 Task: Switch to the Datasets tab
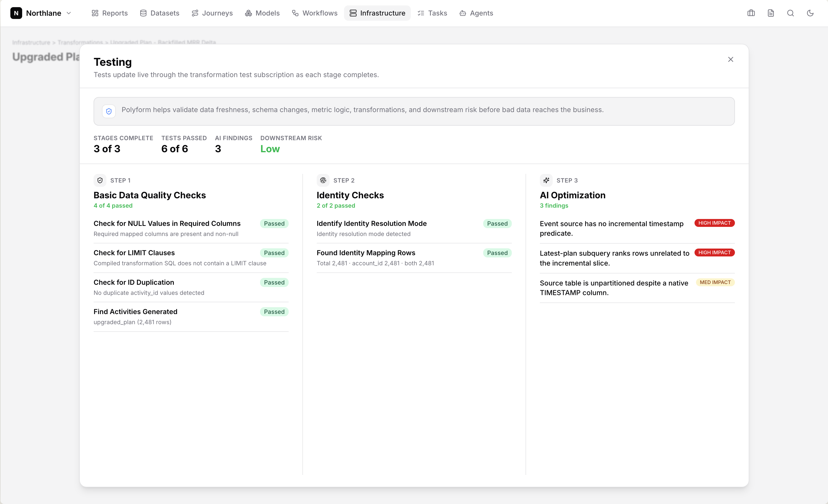point(160,13)
